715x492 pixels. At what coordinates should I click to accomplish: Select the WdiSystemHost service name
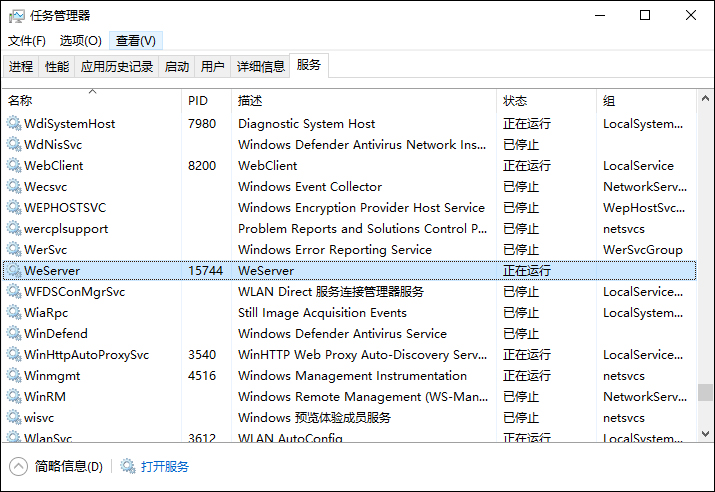[x=69, y=124]
